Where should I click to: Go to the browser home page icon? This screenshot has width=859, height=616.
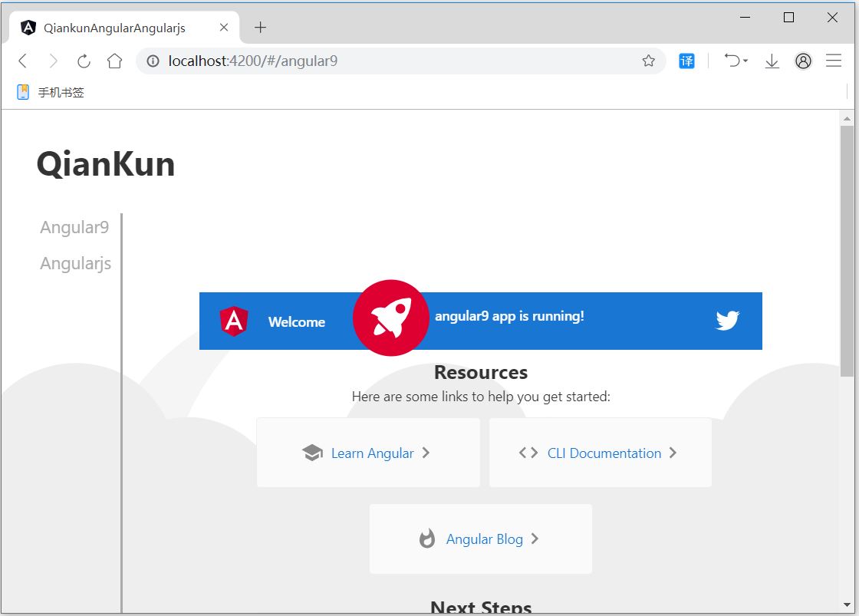(114, 61)
